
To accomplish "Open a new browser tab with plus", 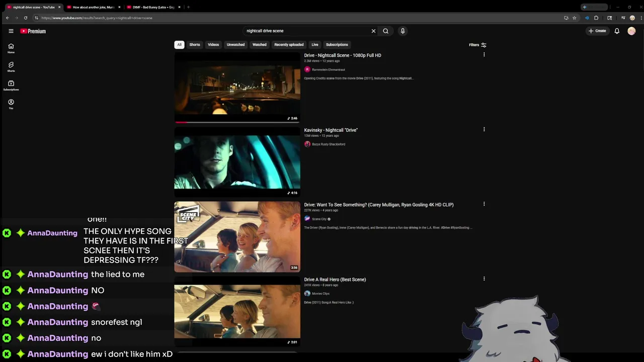I will click(188, 7).
